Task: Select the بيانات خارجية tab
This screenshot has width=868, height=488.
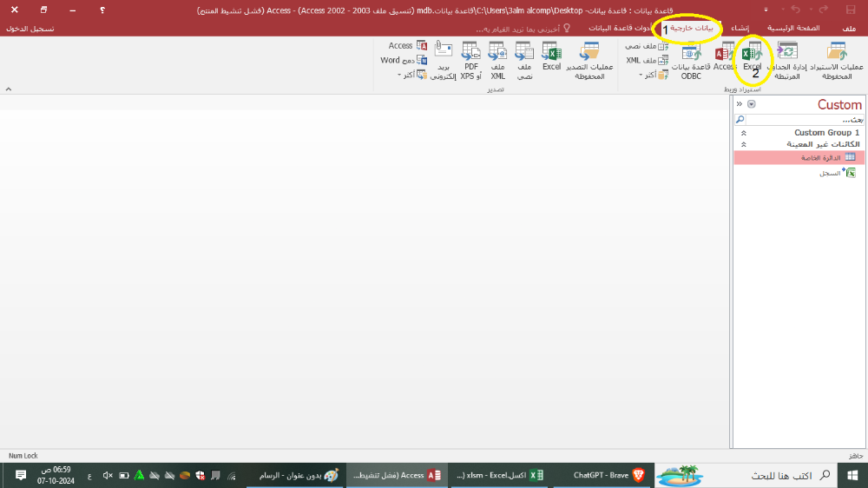Action: click(x=692, y=29)
